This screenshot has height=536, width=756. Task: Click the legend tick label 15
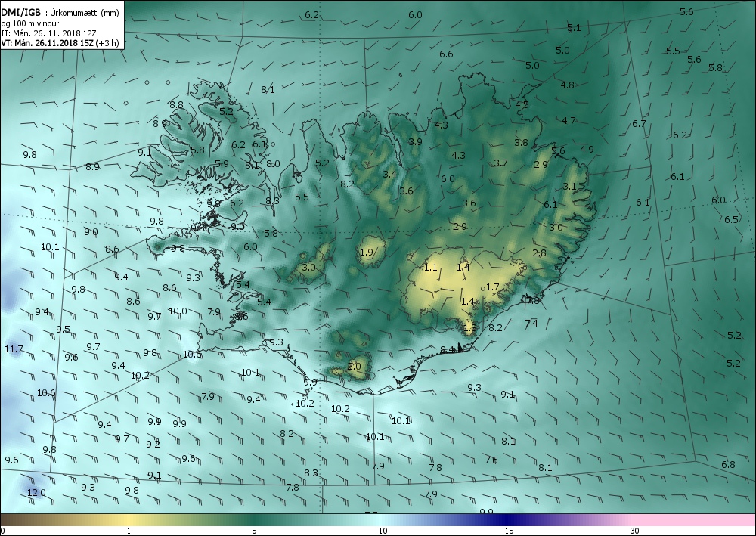(x=509, y=531)
